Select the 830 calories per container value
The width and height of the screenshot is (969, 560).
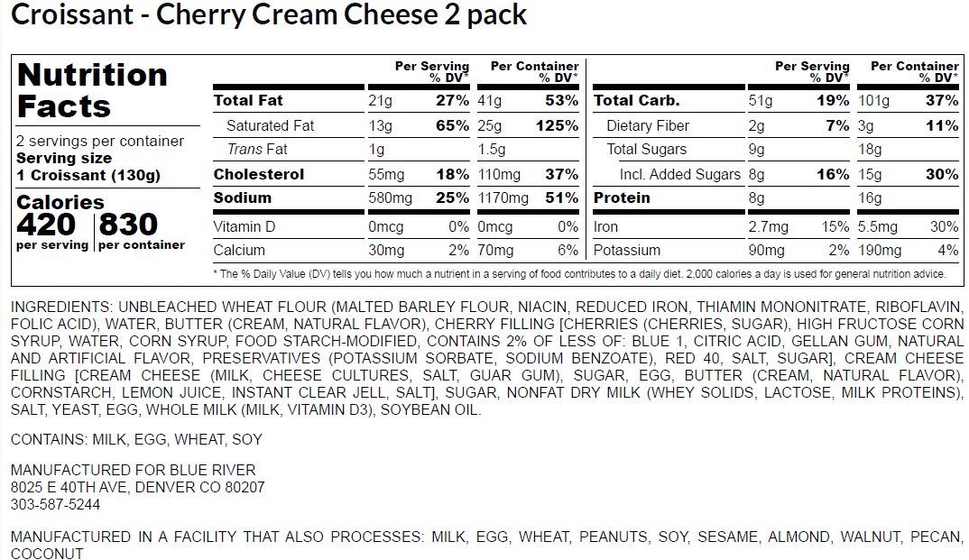[x=128, y=224]
